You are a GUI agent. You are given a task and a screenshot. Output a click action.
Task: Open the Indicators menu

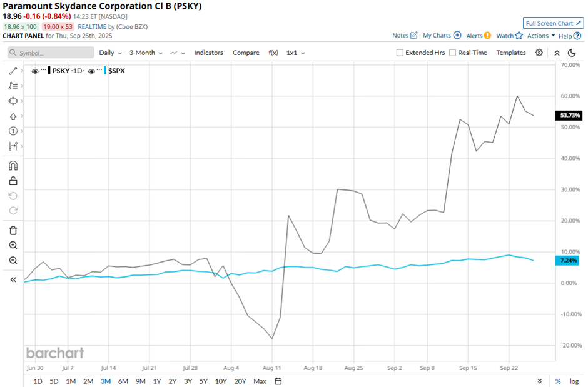click(x=208, y=53)
